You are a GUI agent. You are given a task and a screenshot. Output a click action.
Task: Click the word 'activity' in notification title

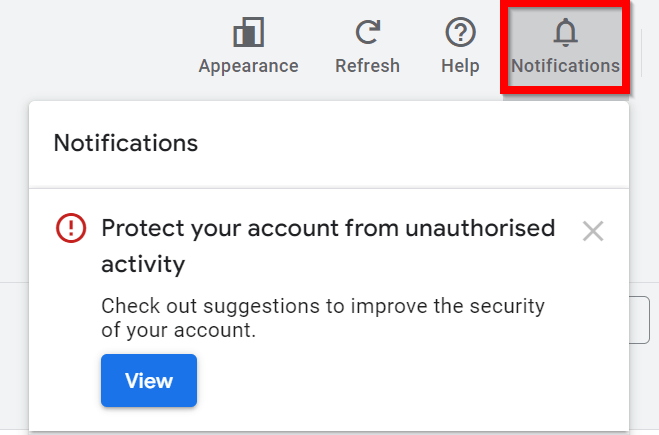coord(143,264)
